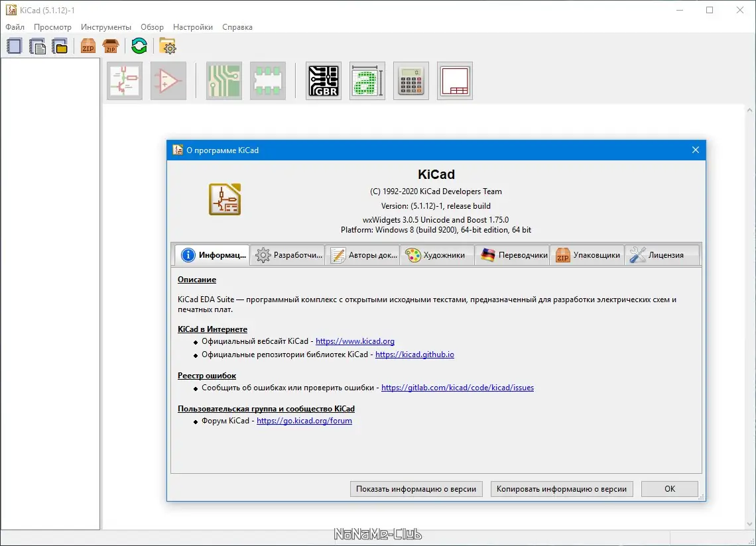Viewport: 756px width, 546px height.
Task: Open the Файл menu
Action: tap(15, 27)
